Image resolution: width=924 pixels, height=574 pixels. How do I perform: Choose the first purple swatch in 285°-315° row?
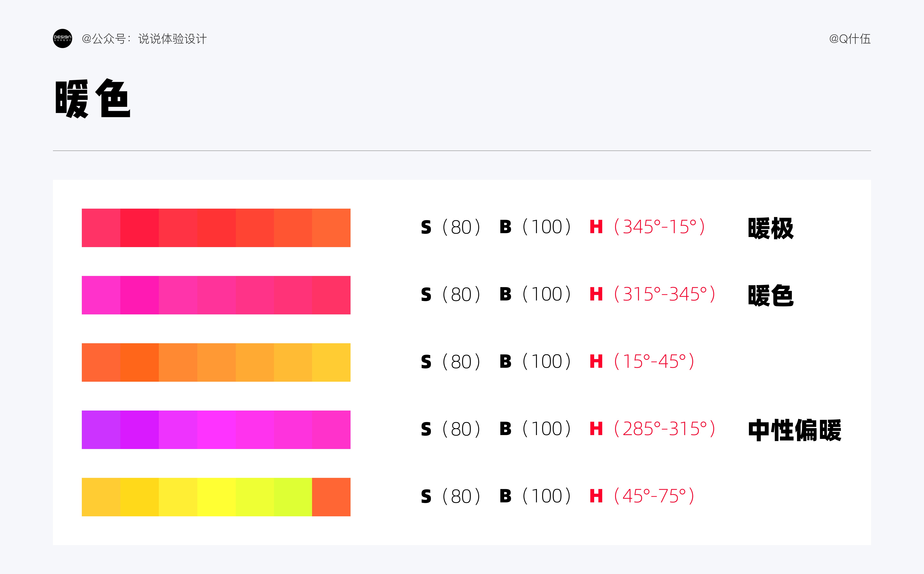[x=101, y=430]
